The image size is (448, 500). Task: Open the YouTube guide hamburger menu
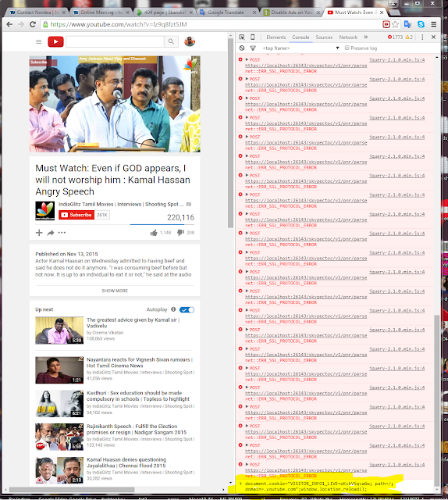pyautogui.click(x=39, y=41)
